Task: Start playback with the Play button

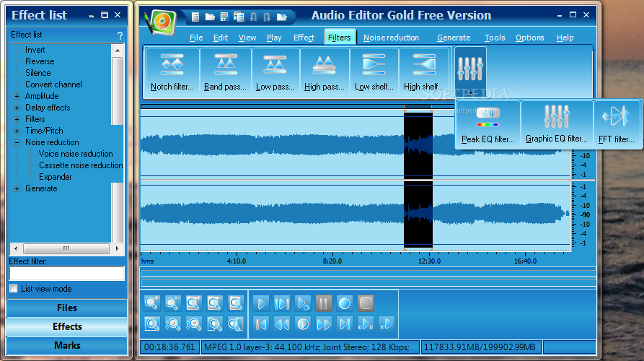Action: coord(261,303)
